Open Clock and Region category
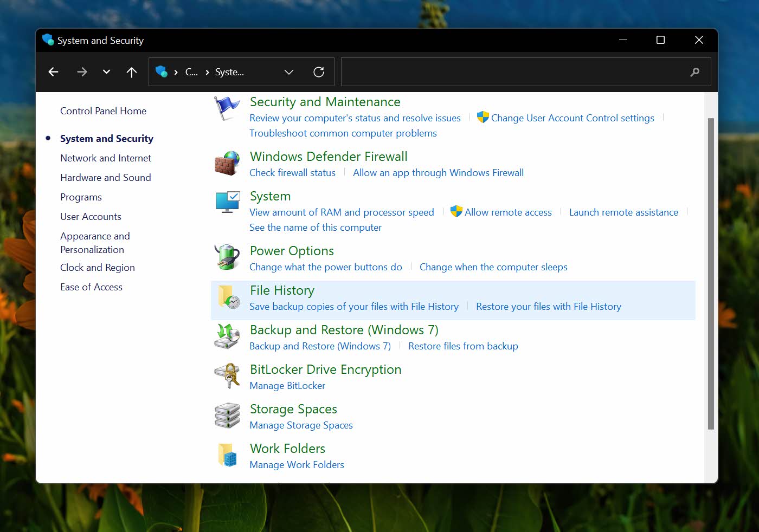The image size is (759, 532). click(x=98, y=268)
